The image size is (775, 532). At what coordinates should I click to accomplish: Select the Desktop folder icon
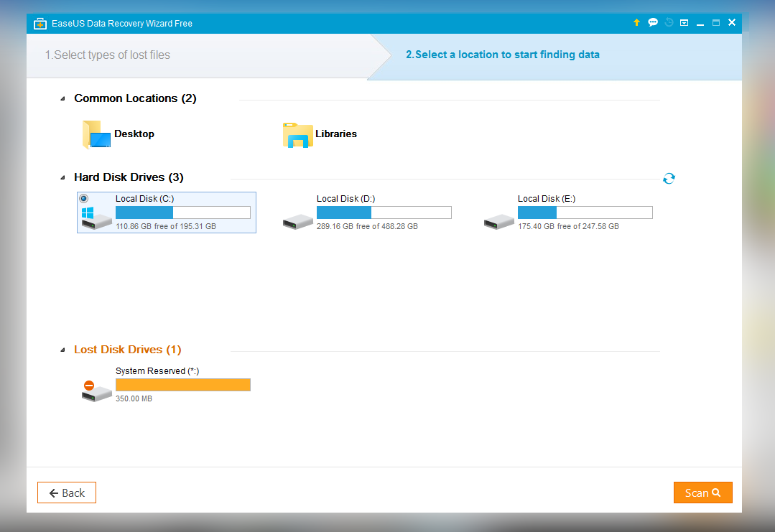[97, 134]
